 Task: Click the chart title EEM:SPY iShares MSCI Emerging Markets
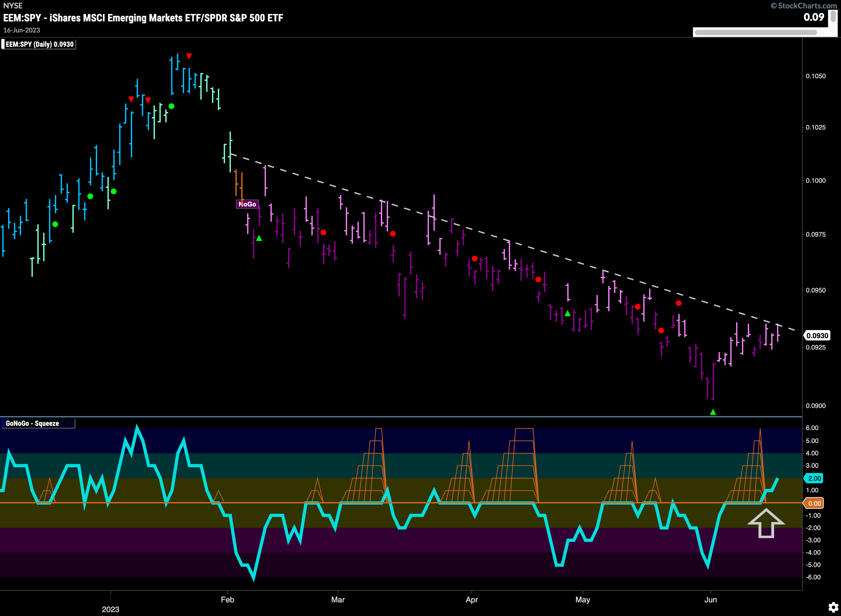point(143,18)
